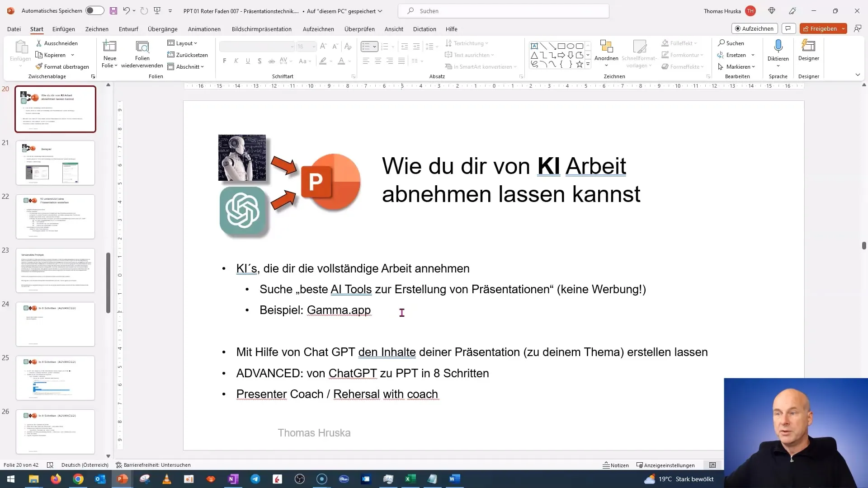The height and width of the screenshot is (488, 868).
Task: Open Excel from the Windows taskbar
Action: point(410,479)
